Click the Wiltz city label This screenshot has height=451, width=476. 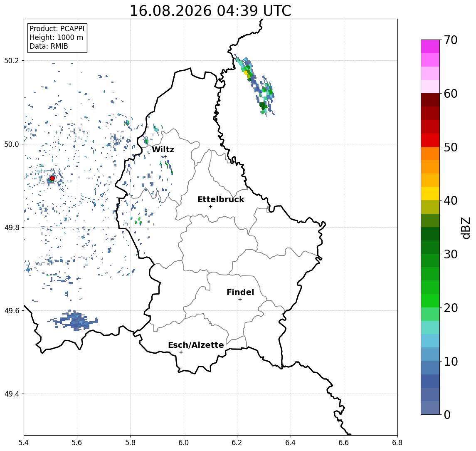(163, 149)
